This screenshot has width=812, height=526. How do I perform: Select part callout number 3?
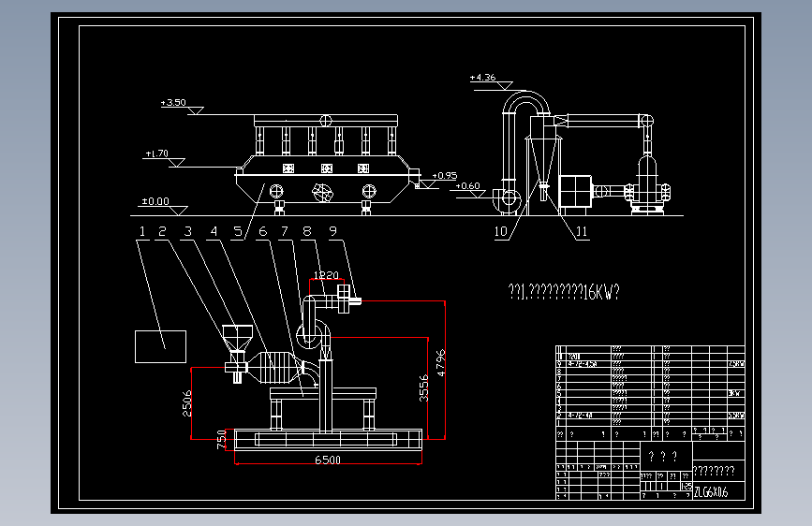click(188, 231)
